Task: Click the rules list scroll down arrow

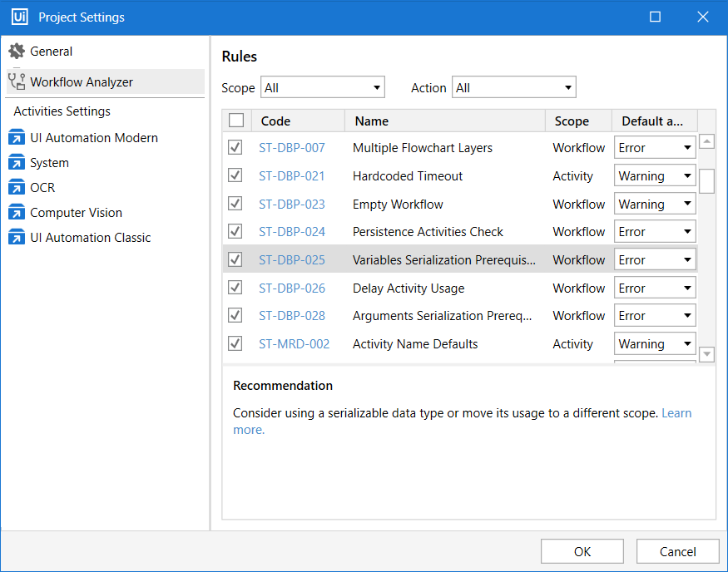Action: point(707,354)
